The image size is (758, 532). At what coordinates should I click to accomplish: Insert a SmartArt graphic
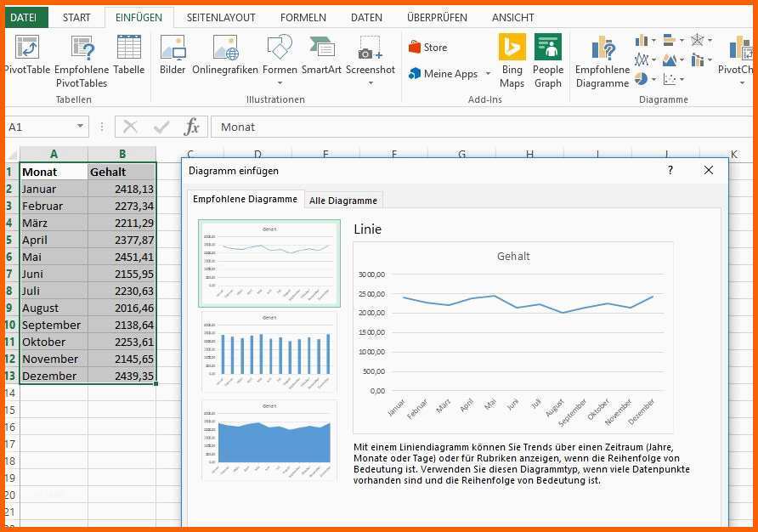tap(321, 54)
